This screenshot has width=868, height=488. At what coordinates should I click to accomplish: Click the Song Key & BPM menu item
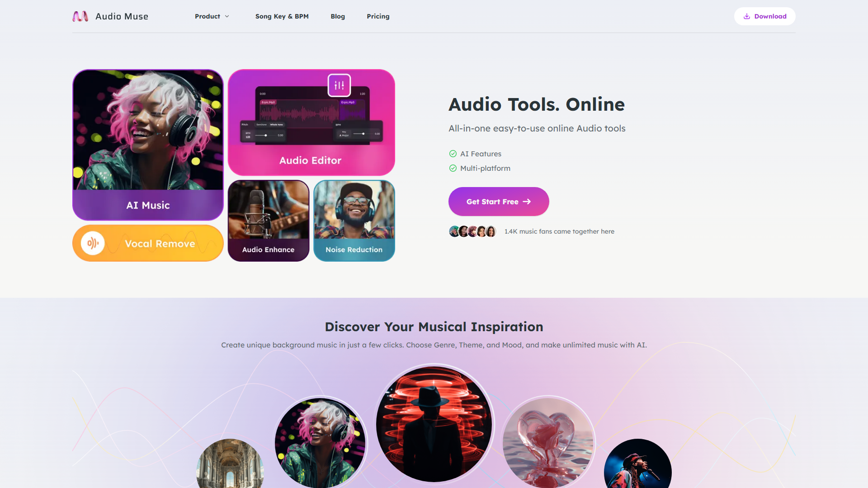[282, 16]
